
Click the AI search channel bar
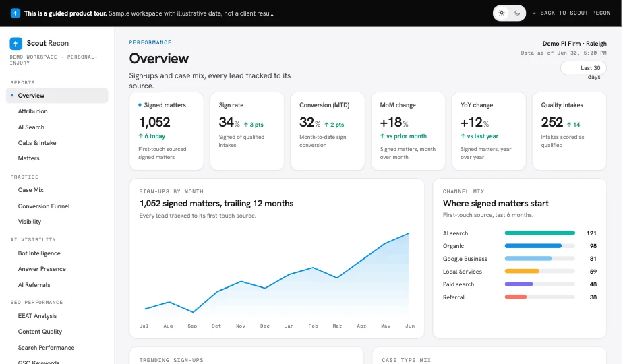(539, 233)
